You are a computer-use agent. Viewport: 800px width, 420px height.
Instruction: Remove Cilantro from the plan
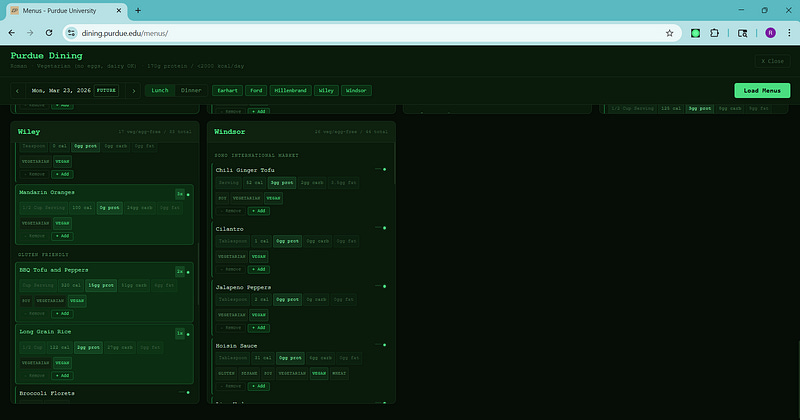coord(231,269)
